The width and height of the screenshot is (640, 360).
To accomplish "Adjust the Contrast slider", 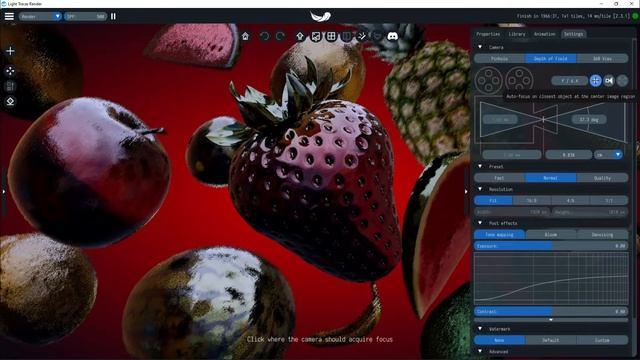I will click(551, 311).
